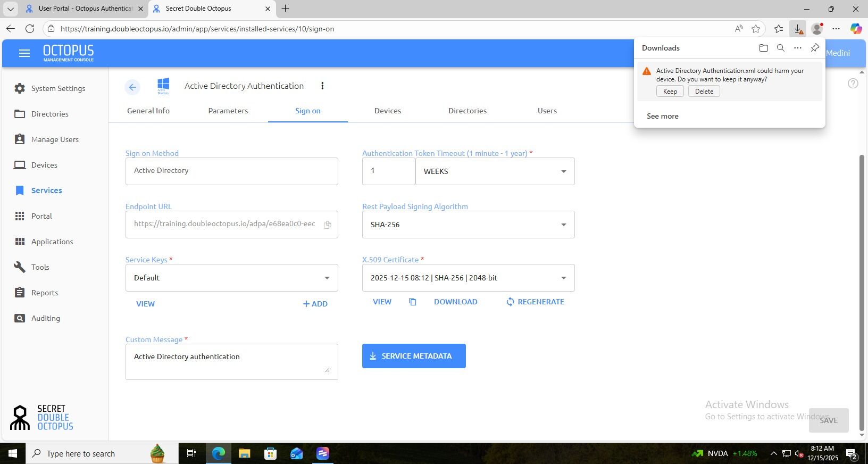Open System Settings in the sidebar
Screen dimensions: 868x464
(50, 88)
